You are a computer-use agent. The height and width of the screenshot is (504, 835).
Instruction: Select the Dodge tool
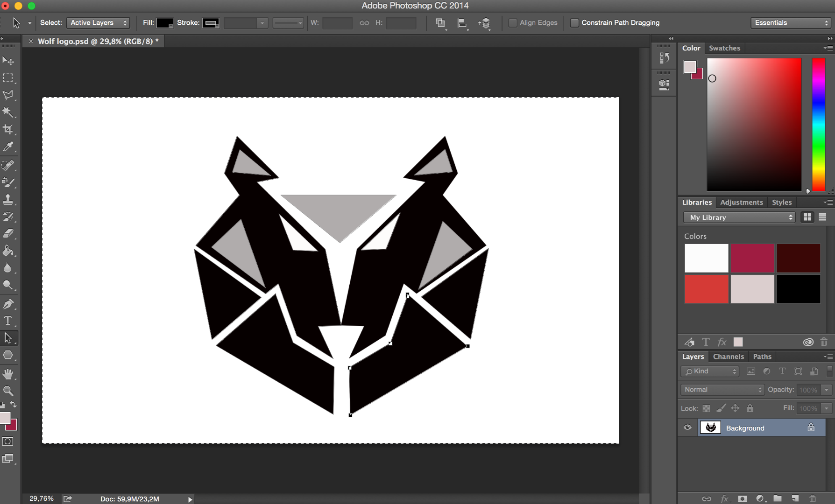click(x=8, y=285)
